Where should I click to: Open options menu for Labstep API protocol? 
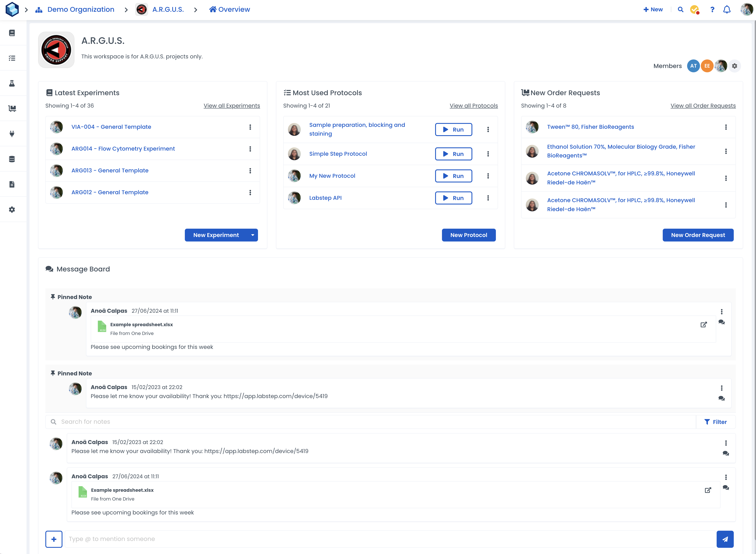pos(488,198)
